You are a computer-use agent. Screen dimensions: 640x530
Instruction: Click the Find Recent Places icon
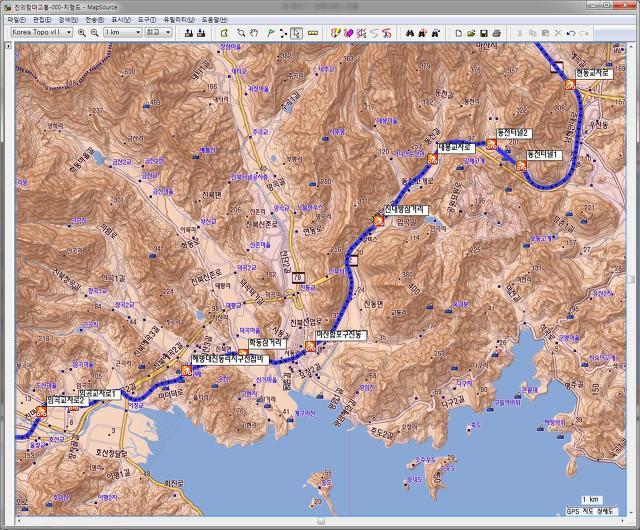[x=436, y=33]
